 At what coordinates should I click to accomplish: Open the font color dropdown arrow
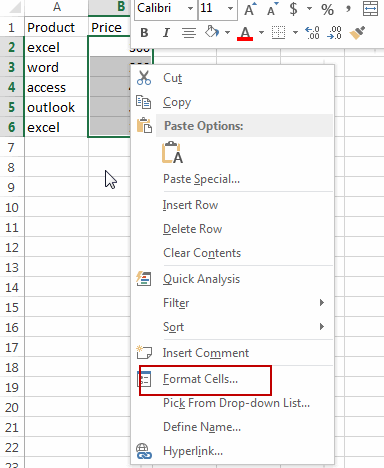[261, 33]
